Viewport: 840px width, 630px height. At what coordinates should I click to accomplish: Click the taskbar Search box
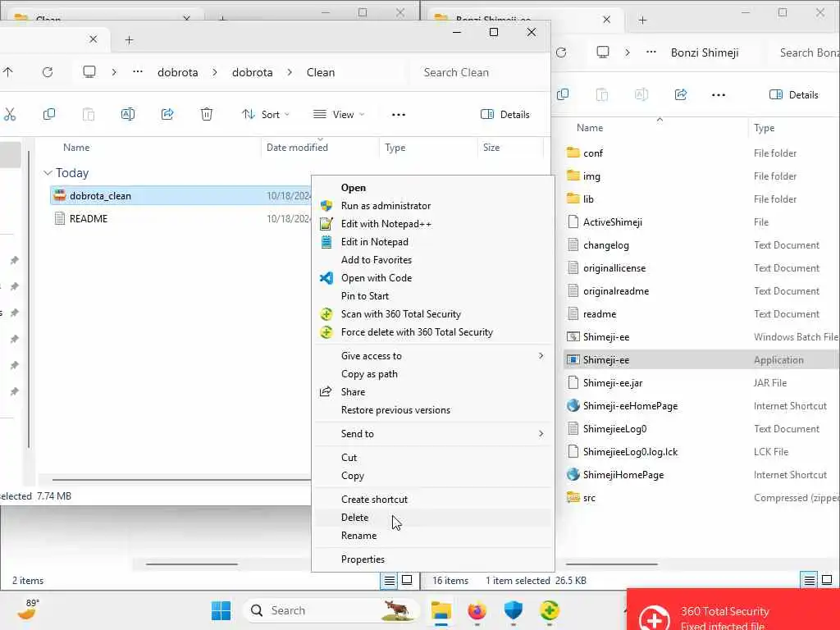333,610
